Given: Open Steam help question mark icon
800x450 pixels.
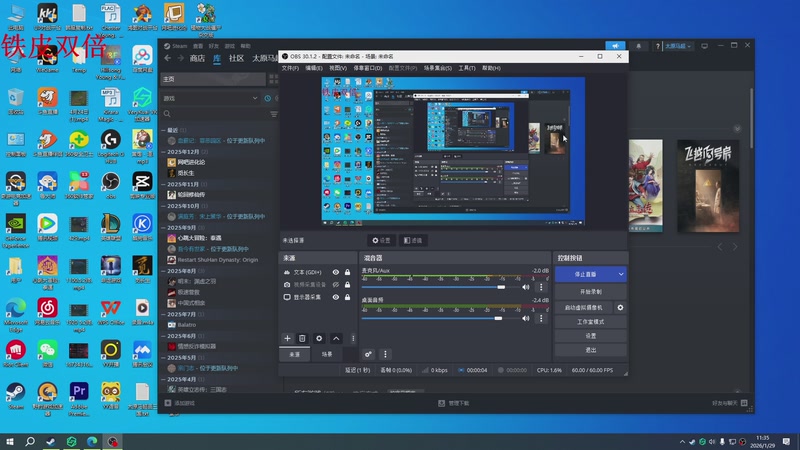Looking at the screenshot, I should 658,46.
